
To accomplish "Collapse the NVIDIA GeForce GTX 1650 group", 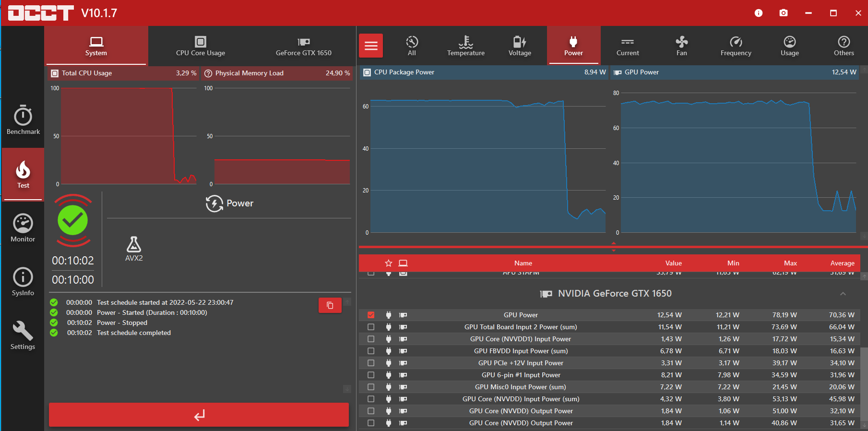I will 843,294.
